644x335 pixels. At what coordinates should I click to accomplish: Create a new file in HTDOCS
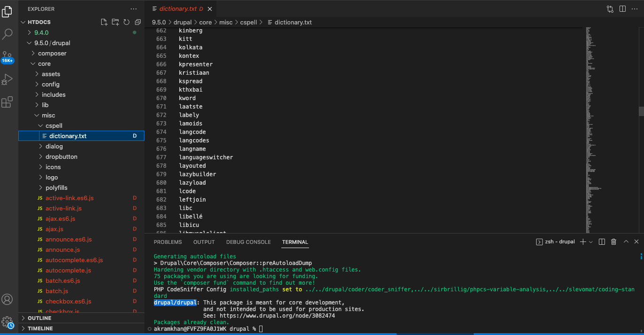[x=104, y=22]
